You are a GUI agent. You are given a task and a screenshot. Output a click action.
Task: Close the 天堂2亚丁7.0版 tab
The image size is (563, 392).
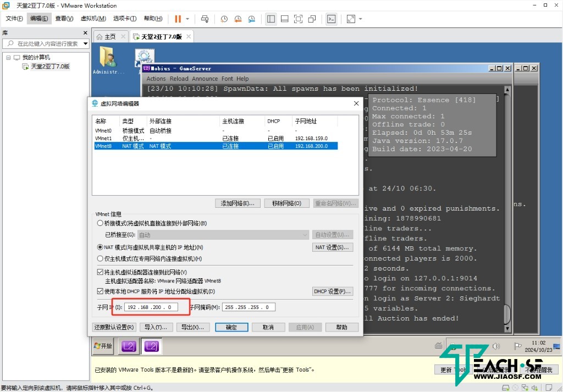pyautogui.click(x=189, y=37)
